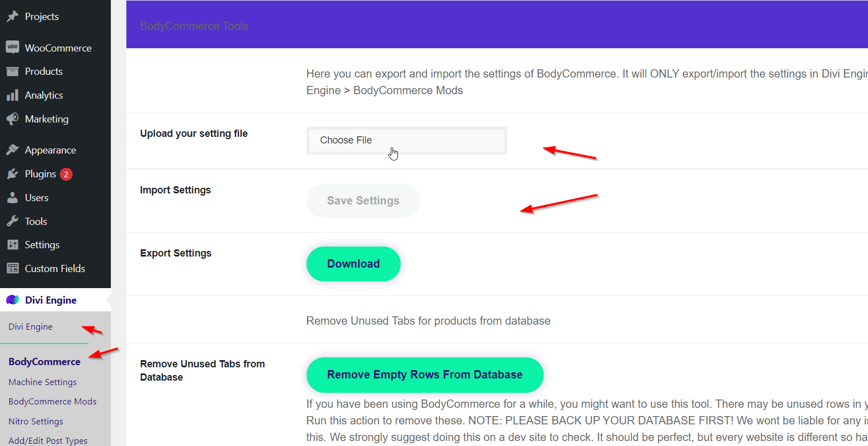This screenshot has width=868, height=446.
Task: Click the Projects pushpin icon
Action: [12, 17]
